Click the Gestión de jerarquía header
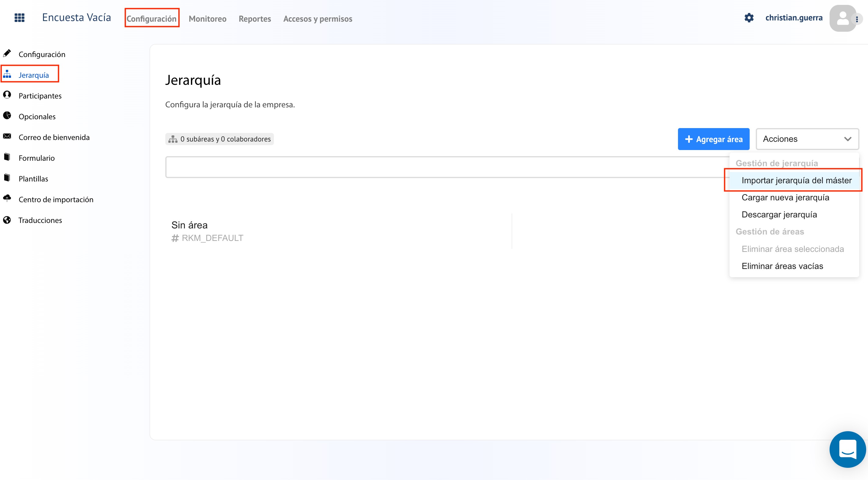 (777, 163)
